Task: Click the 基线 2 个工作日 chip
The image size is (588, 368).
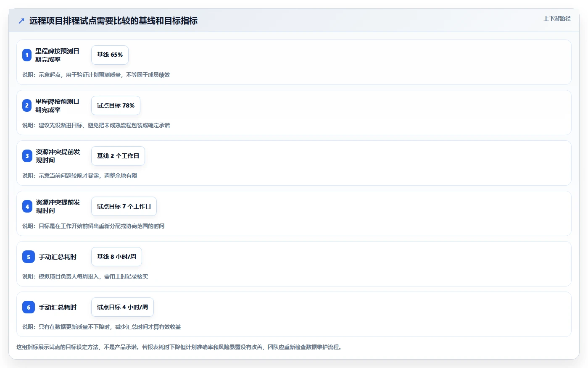Action: (x=118, y=156)
